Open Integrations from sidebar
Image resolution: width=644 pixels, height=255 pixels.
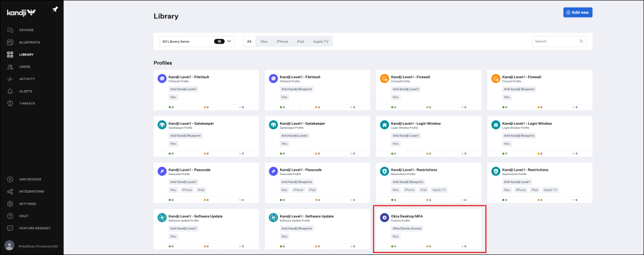(x=31, y=191)
